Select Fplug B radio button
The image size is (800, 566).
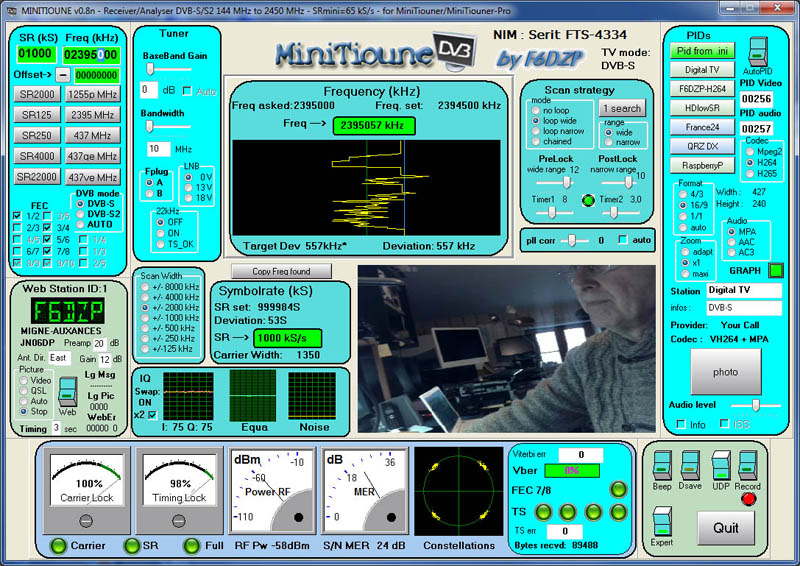click(x=149, y=193)
